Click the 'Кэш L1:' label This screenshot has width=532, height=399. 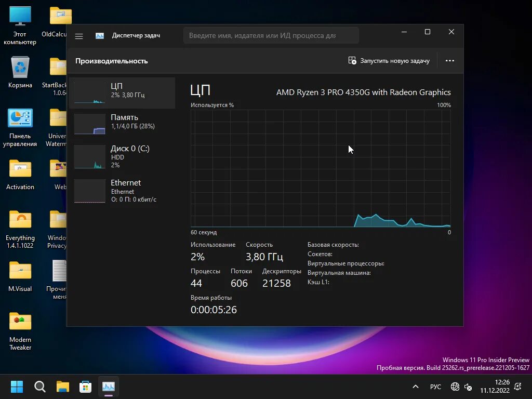click(x=318, y=282)
